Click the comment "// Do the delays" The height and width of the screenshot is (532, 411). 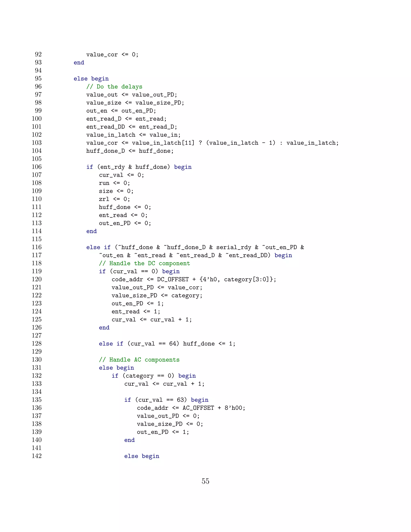(114, 87)
